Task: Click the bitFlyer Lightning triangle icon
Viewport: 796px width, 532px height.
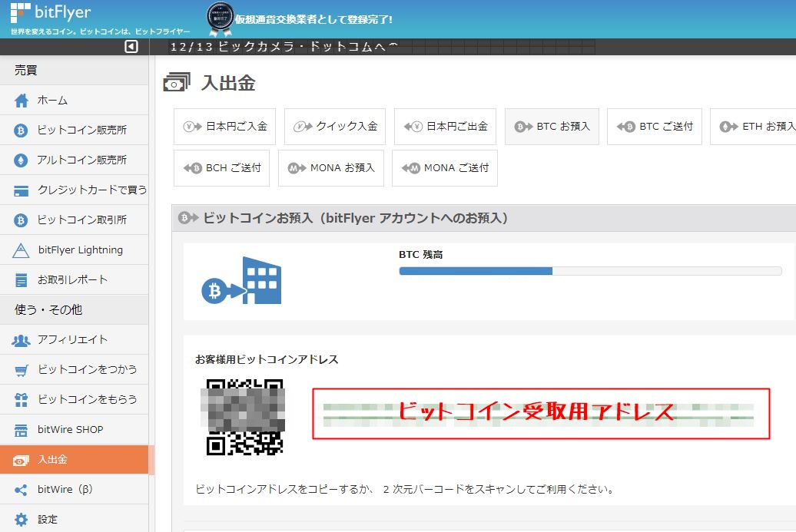Action: (x=21, y=250)
